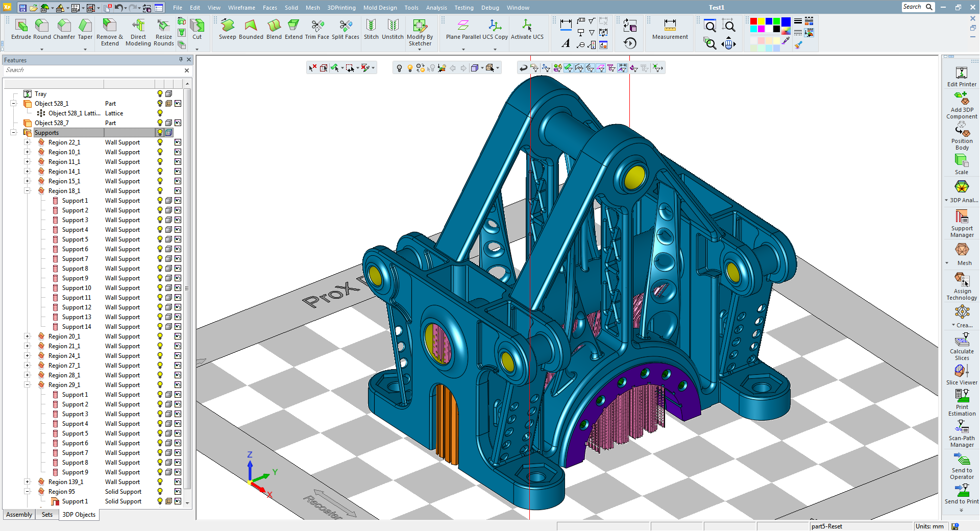Open the 3DPrinting menu
Viewport: 980px width, 531px height.
tap(341, 8)
